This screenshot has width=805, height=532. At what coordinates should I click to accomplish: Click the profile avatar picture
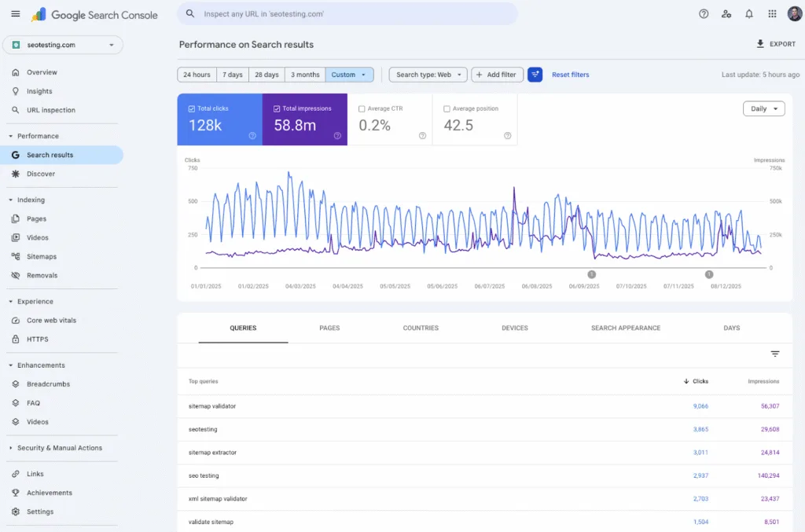click(x=794, y=13)
